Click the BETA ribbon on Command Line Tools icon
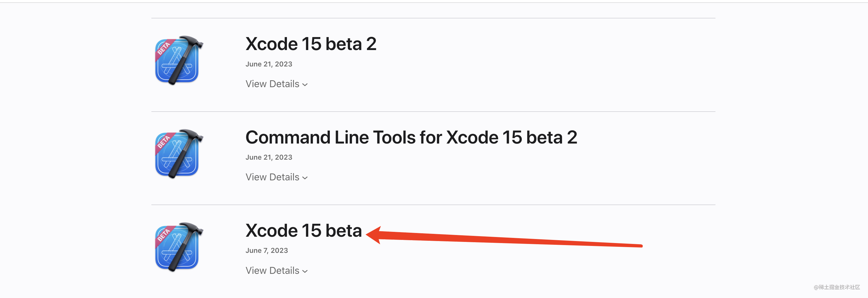 pyautogui.click(x=164, y=142)
